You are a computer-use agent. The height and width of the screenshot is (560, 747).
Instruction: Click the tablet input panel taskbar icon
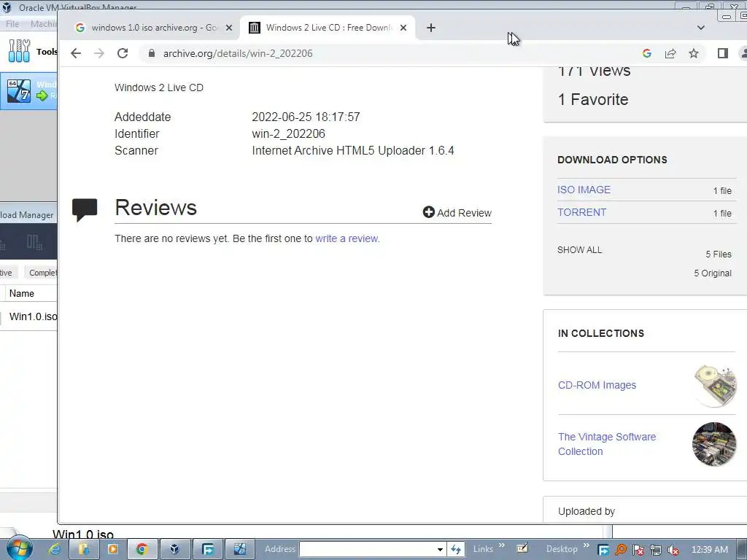click(522, 548)
